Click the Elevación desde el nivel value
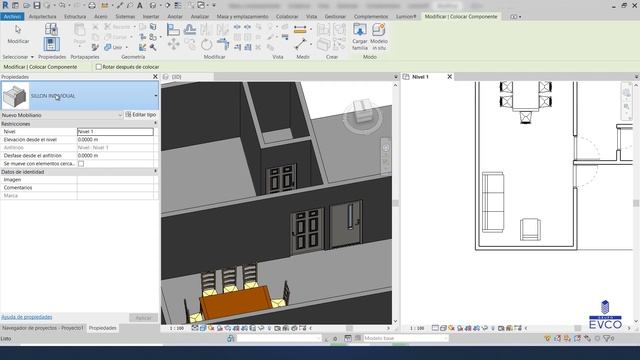Viewport: 640px width, 360px height. coord(116,140)
